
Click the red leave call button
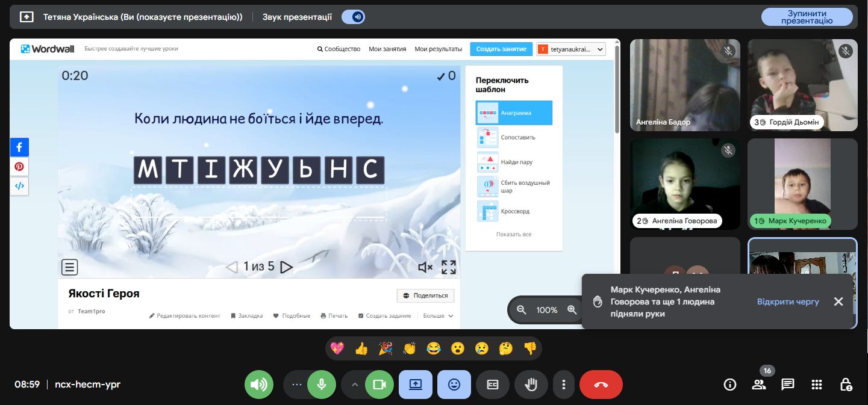point(601,385)
